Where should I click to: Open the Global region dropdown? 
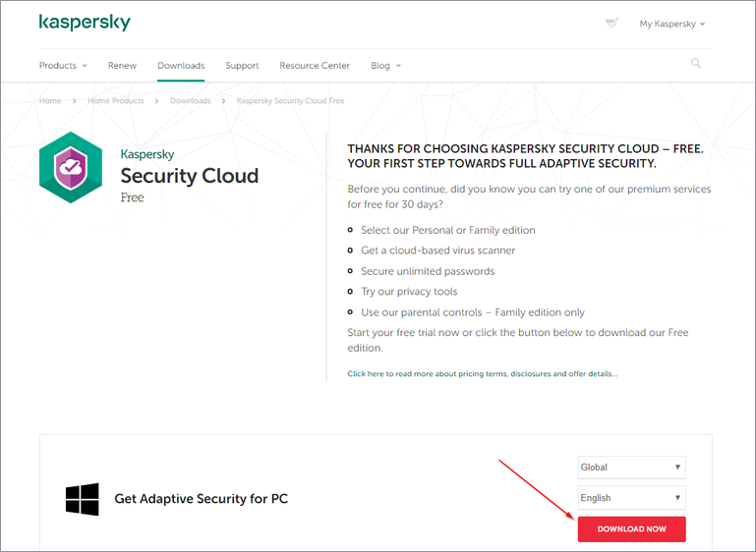(x=631, y=468)
